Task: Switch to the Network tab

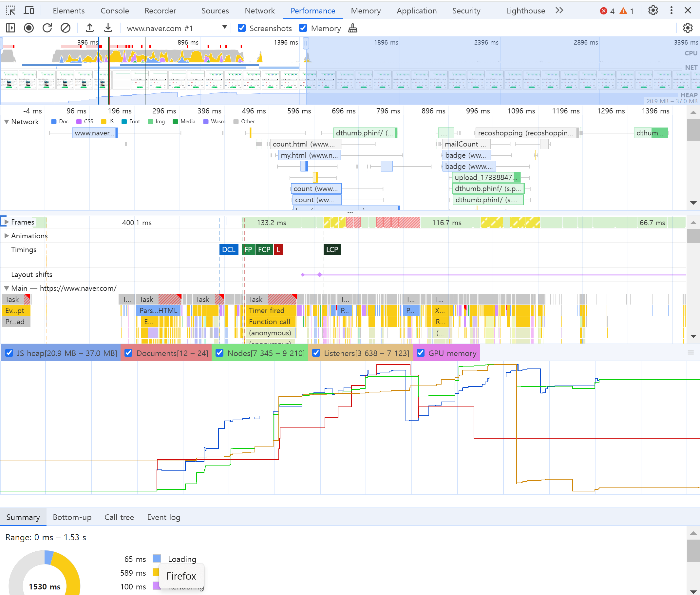Action: (259, 10)
